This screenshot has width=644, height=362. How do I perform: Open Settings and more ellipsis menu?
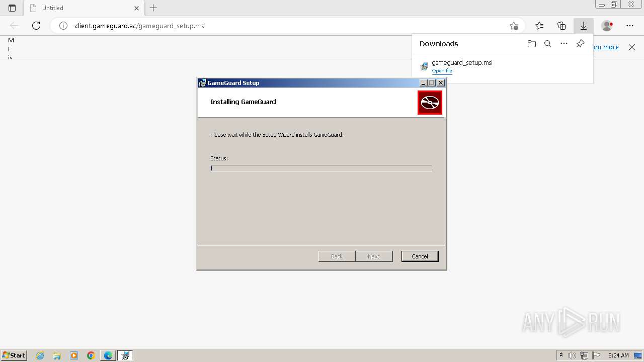(x=630, y=26)
